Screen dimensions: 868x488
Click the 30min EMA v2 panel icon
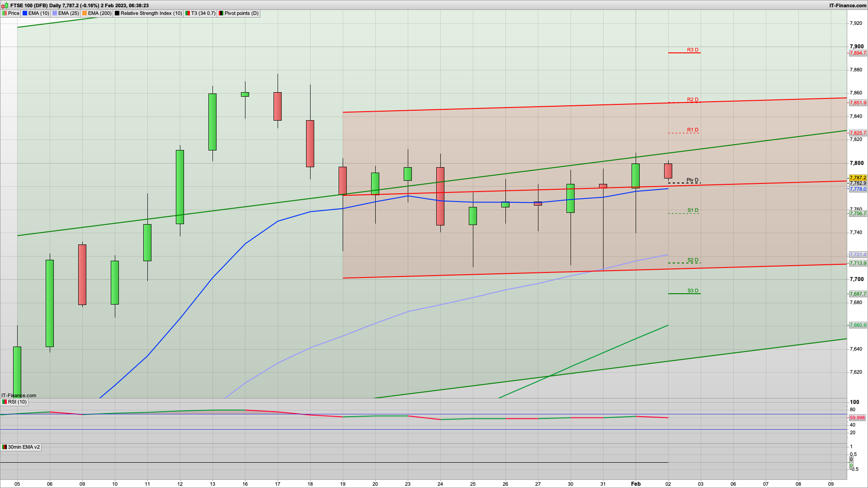pos(5,447)
